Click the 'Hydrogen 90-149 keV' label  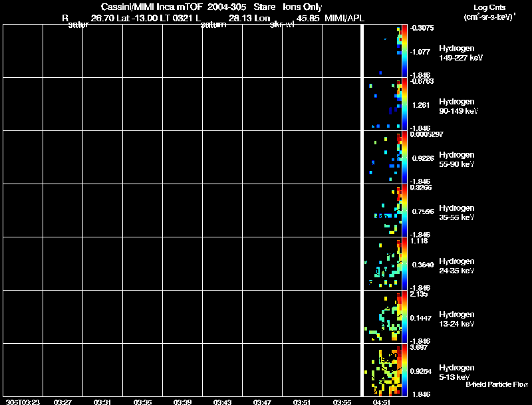(x=458, y=106)
